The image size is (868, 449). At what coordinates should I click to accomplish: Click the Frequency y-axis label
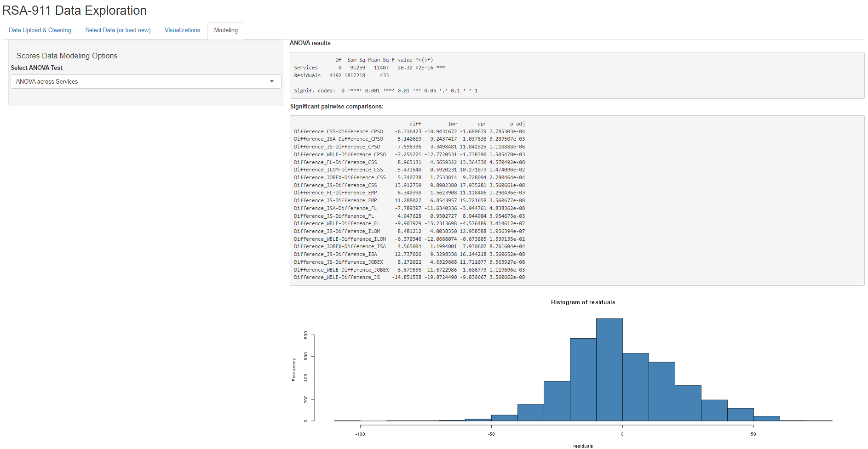(294, 369)
